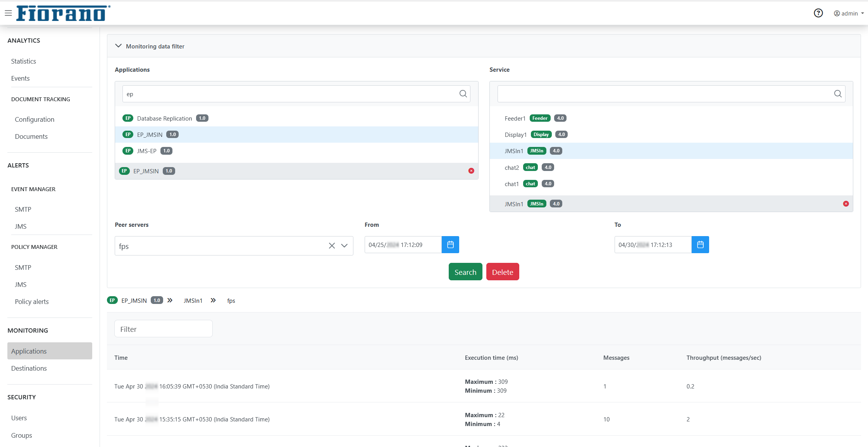Image resolution: width=868 pixels, height=447 pixels.
Task: Open the From date calendar picker
Action: tap(450, 245)
